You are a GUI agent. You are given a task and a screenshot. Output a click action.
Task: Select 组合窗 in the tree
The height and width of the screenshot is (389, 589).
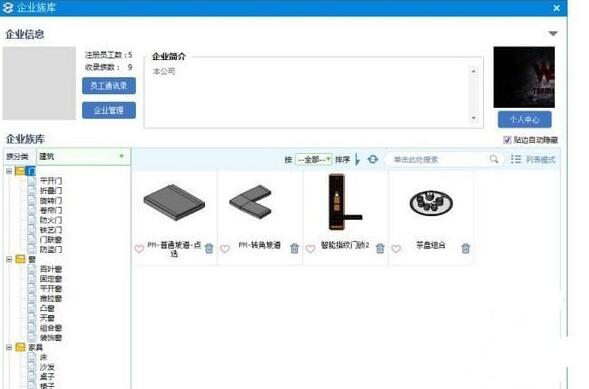point(51,328)
